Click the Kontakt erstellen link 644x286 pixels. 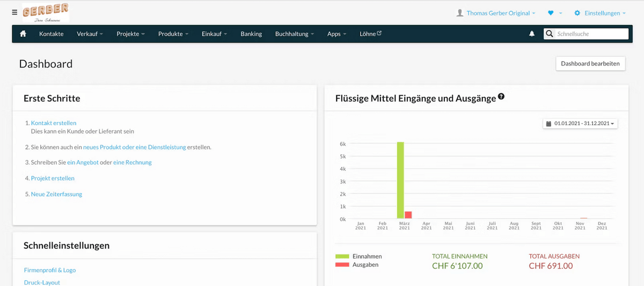pyautogui.click(x=54, y=123)
